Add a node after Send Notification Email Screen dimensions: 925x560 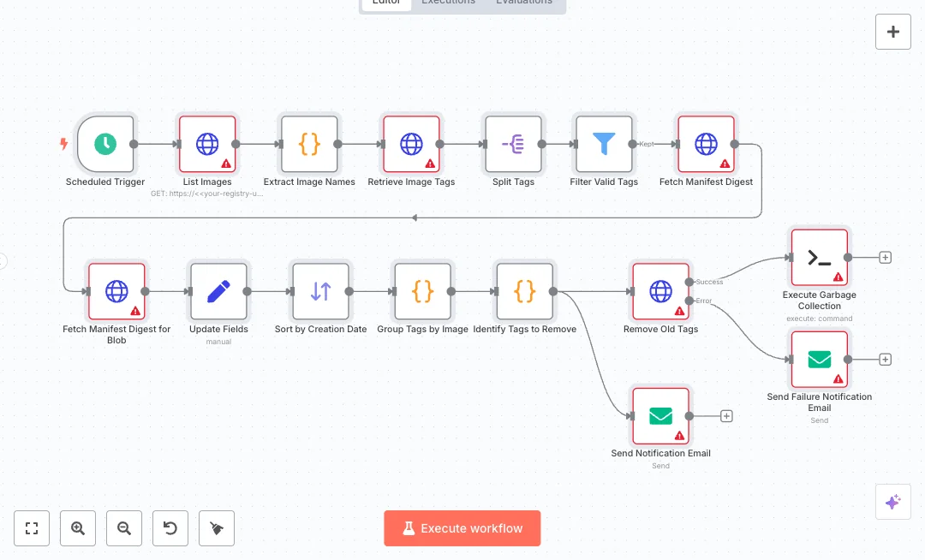[x=726, y=416]
